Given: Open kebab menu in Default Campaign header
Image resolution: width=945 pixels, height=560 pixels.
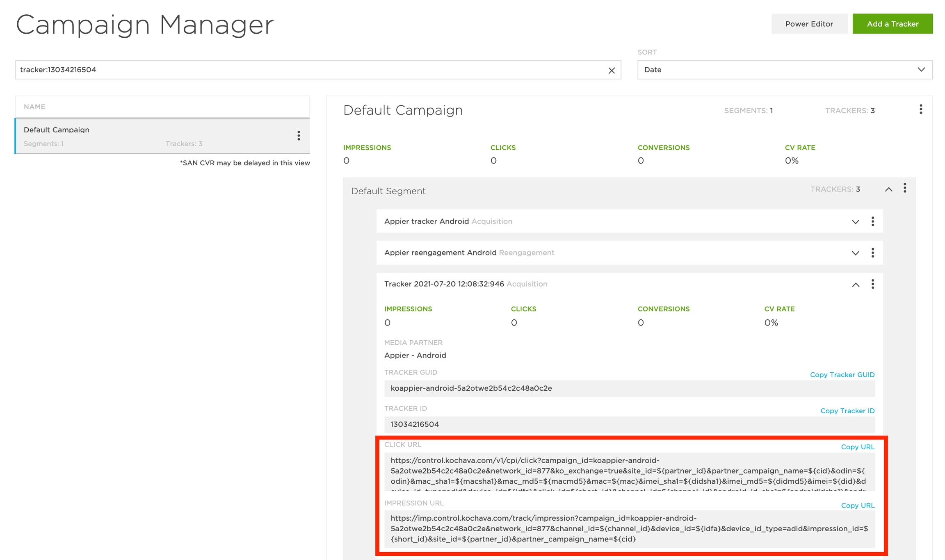Looking at the screenshot, I should (921, 109).
